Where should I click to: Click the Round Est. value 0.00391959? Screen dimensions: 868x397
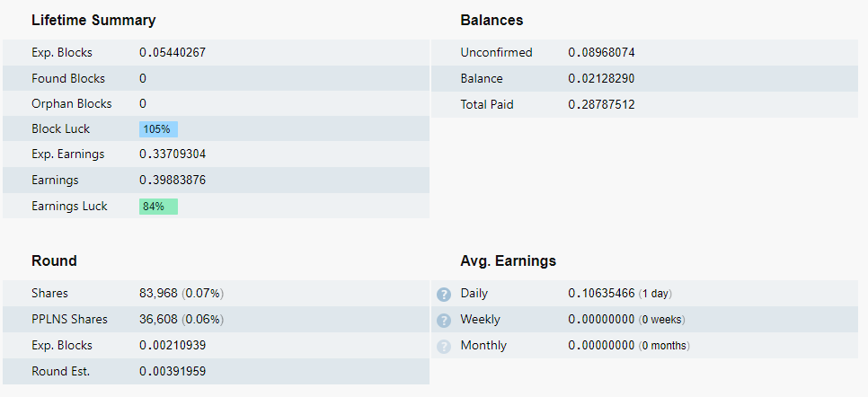(173, 371)
